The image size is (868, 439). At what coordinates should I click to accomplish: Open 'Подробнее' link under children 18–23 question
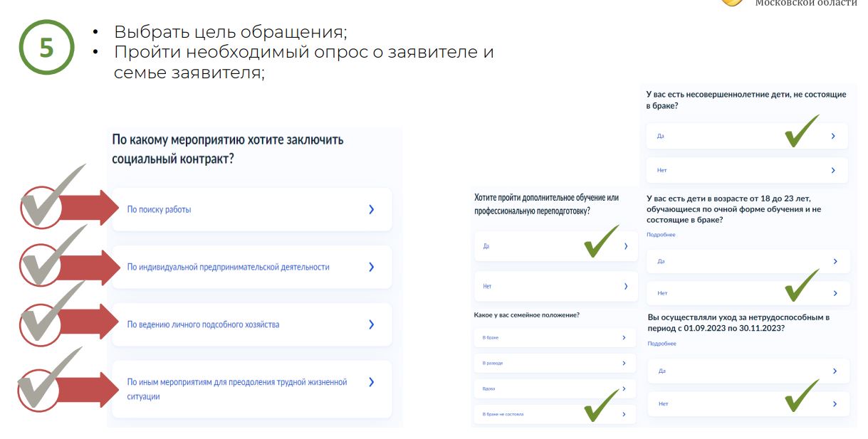(x=661, y=235)
